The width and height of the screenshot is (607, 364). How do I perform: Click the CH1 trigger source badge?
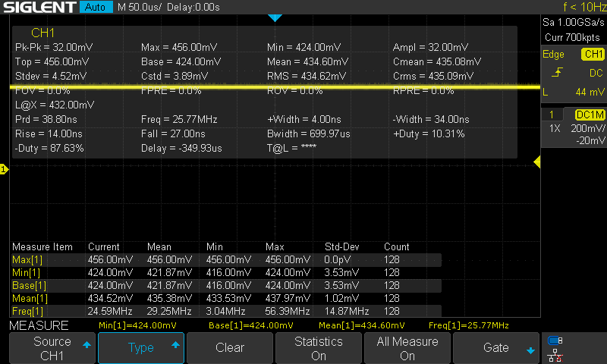[593, 54]
